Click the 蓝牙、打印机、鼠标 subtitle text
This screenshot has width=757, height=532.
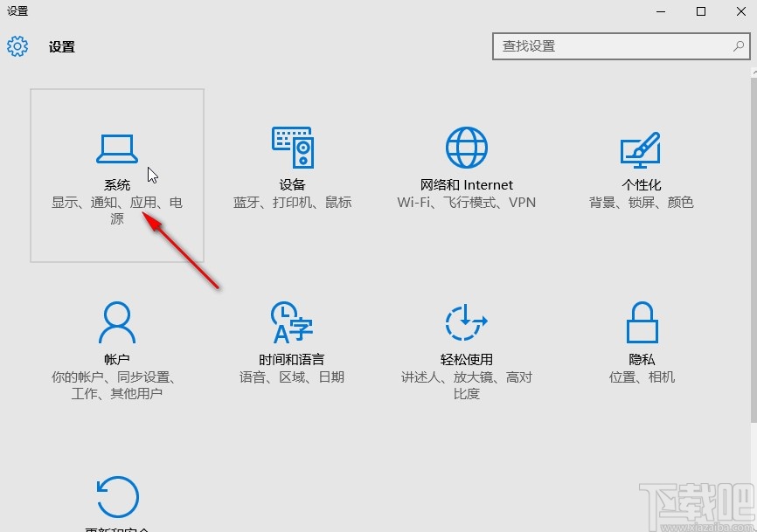pos(292,203)
